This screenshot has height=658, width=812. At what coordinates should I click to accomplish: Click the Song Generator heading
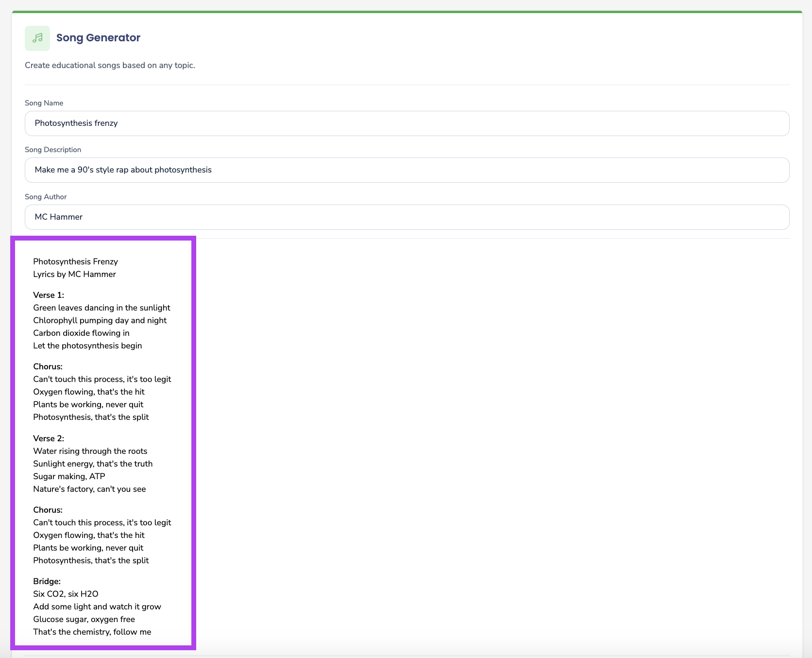tap(98, 38)
